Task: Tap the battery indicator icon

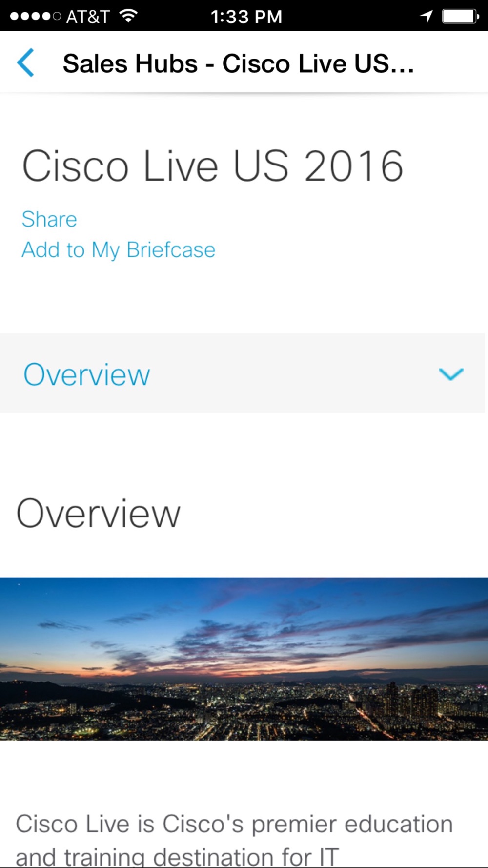Action: click(x=460, y=16)
